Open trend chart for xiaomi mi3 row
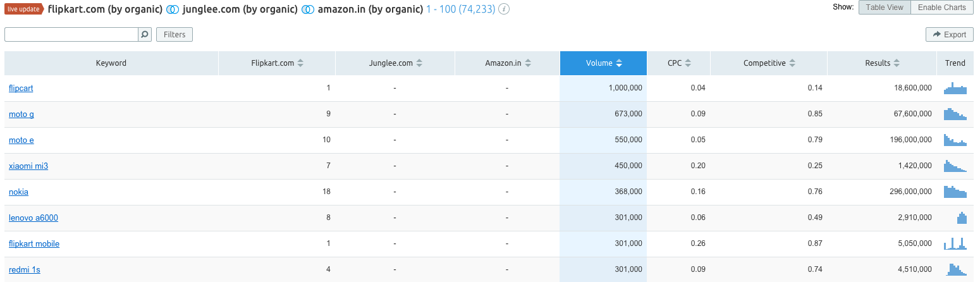Image resolution: width=980 pixels, height=282 pixels. click(955, 166)
